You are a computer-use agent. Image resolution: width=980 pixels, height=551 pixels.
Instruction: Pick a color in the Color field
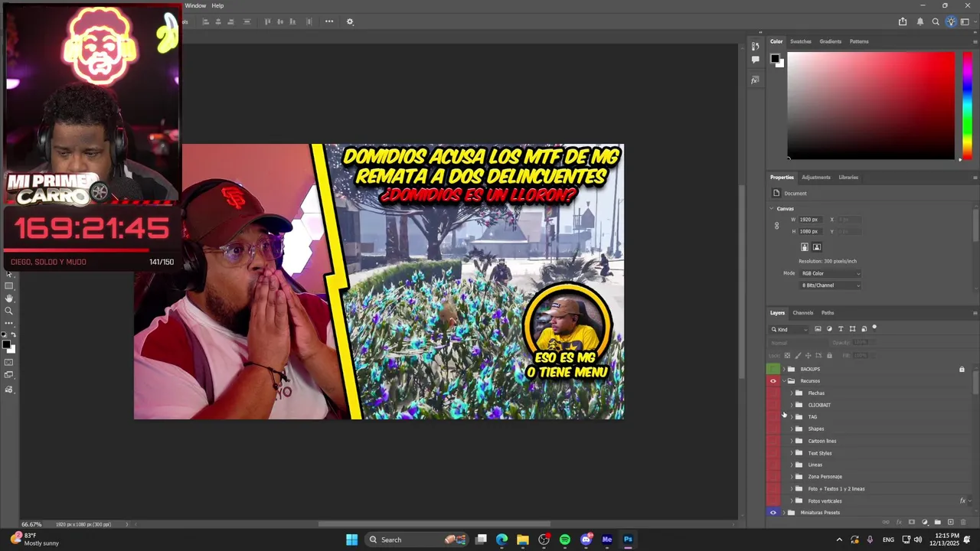[x=871, y=106]
